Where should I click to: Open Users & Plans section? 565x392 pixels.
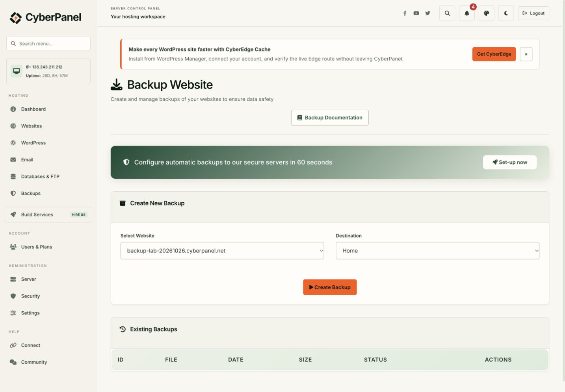(48, 247)
